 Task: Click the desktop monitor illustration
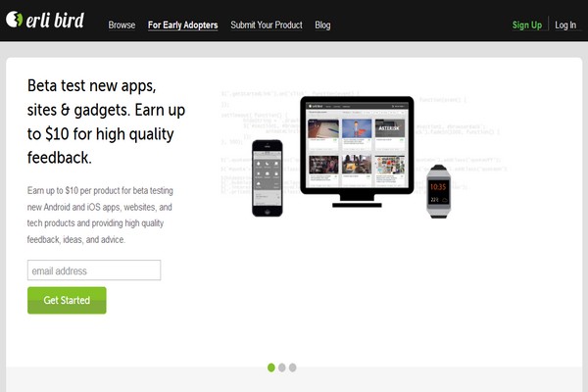(x=357, y=152)
